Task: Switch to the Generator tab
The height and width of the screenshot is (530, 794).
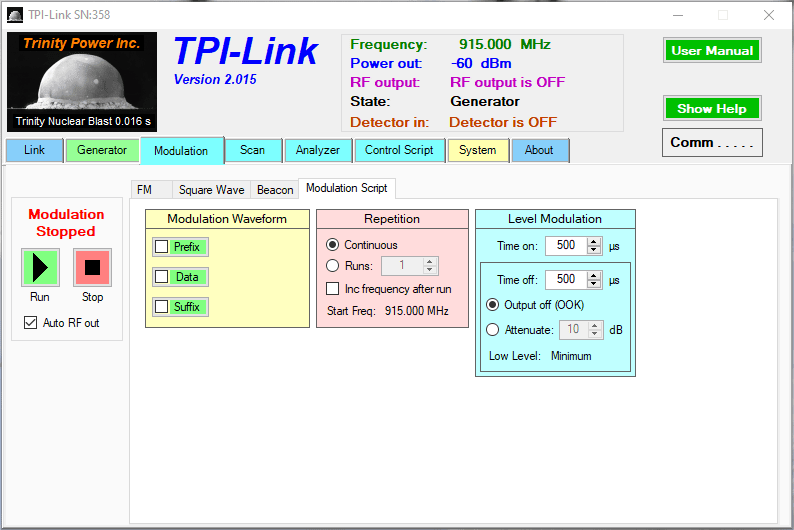Action: click(x=103, y=151)
